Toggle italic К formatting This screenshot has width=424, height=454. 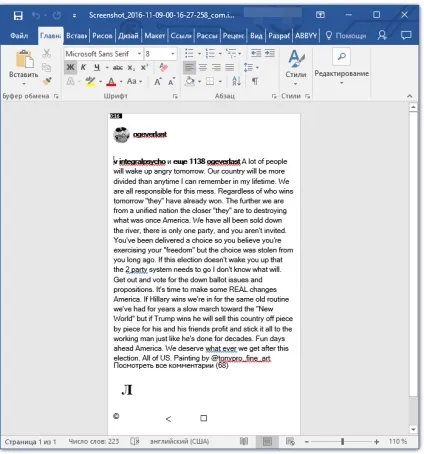[84, 68]
